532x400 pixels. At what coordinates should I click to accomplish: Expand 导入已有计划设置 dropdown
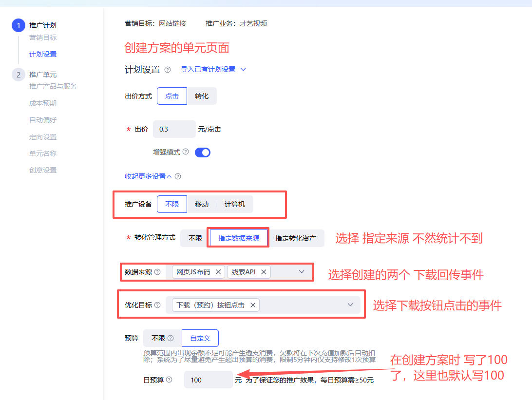[x=213, y=69]
